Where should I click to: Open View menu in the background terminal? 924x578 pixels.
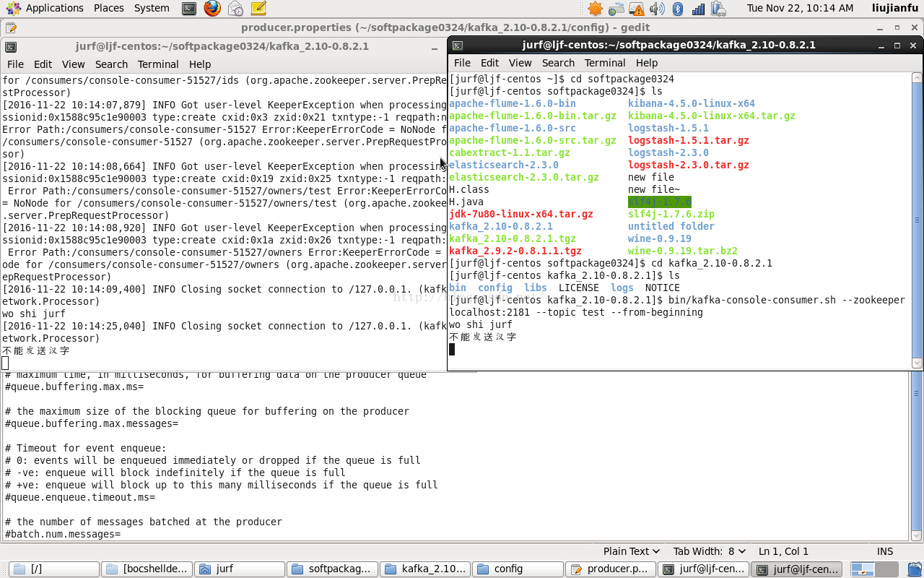73,64
